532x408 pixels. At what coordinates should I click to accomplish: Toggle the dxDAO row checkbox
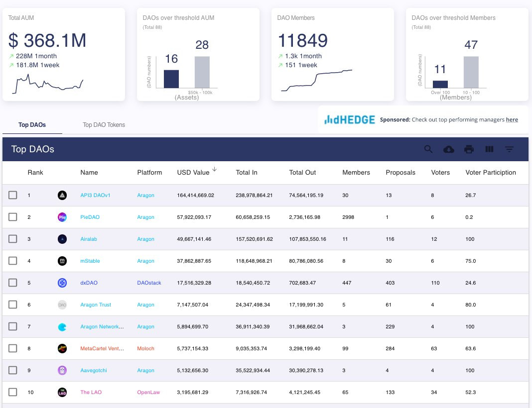point(13,283)
